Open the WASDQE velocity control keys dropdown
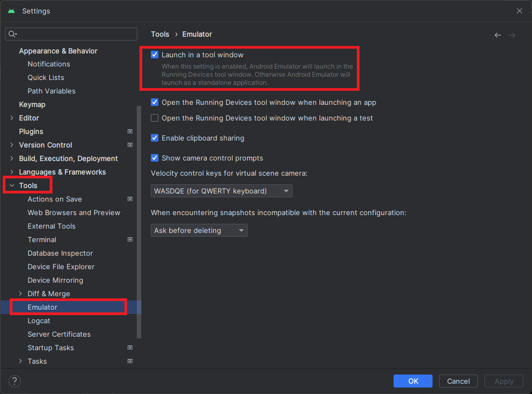The height and width of the screenshot is (394, 532). [x=222, y=191]
